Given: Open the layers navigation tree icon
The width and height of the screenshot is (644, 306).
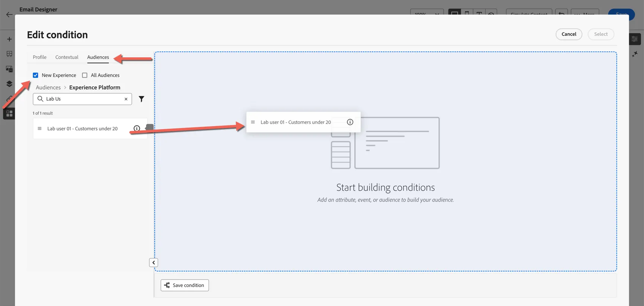Looking at the screenshot, I should pos(9,84).
